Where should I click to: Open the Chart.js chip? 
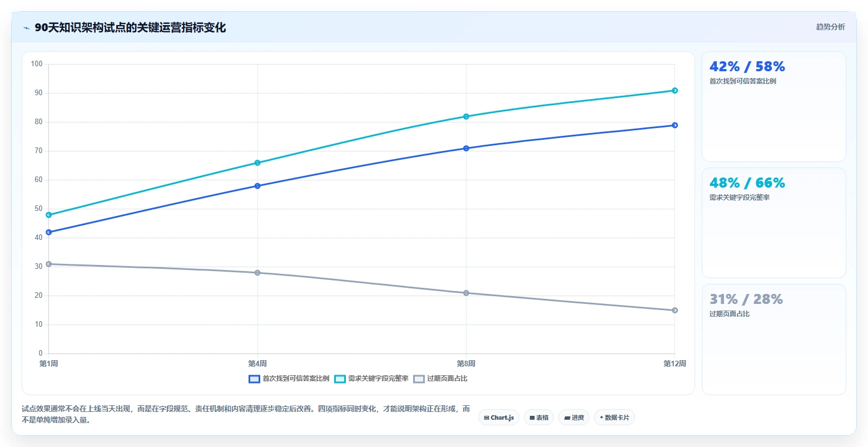499,417
